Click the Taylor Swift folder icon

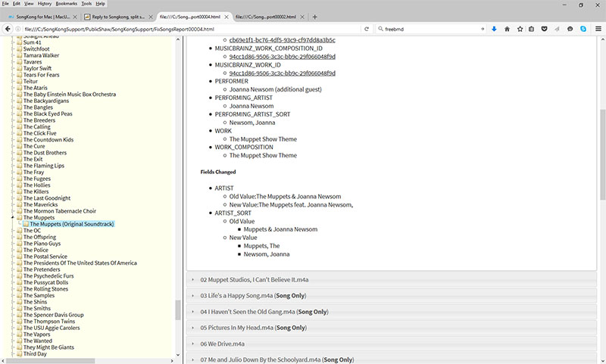click(20, 68)
